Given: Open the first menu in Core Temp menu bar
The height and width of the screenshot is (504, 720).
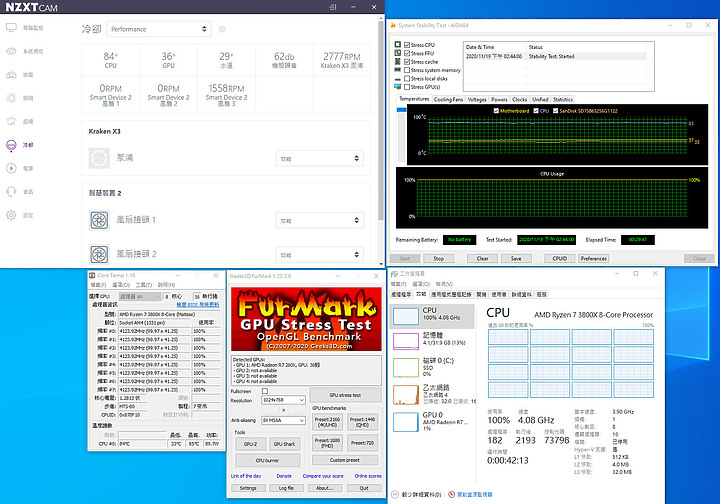Looking at the screenshot, I should tap(98, 285).
